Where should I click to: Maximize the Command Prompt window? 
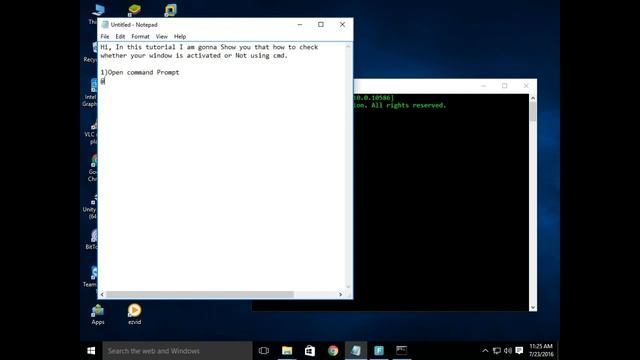504,86
